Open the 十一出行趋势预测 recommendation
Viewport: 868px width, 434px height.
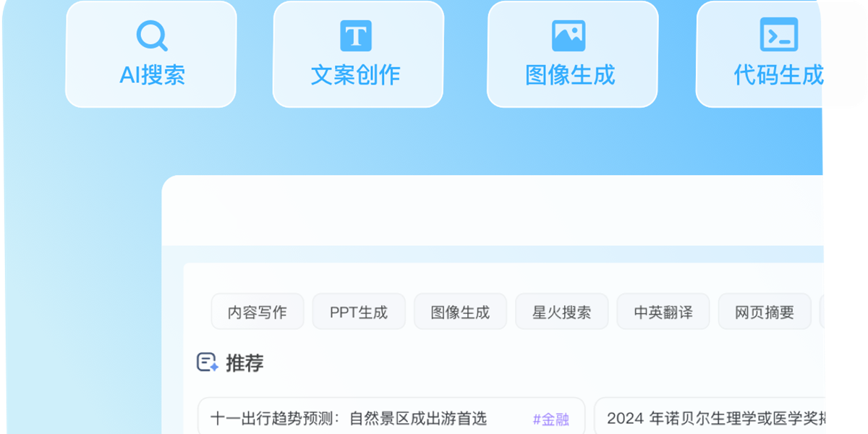click(347, 417)
